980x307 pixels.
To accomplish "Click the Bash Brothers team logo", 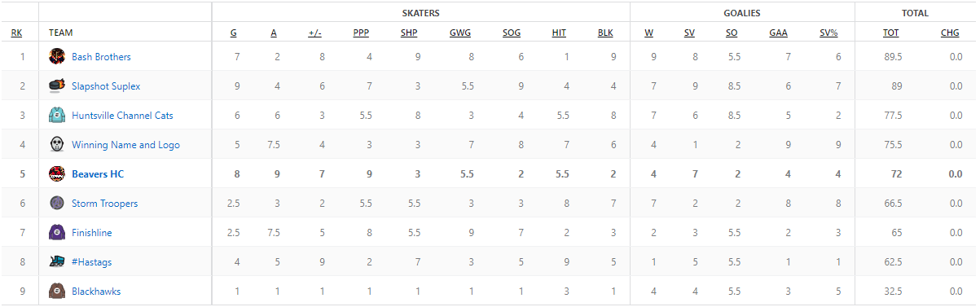I will point(56,57).
